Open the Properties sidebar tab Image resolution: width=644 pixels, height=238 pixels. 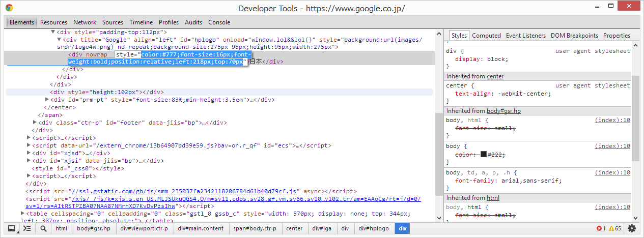617,36
